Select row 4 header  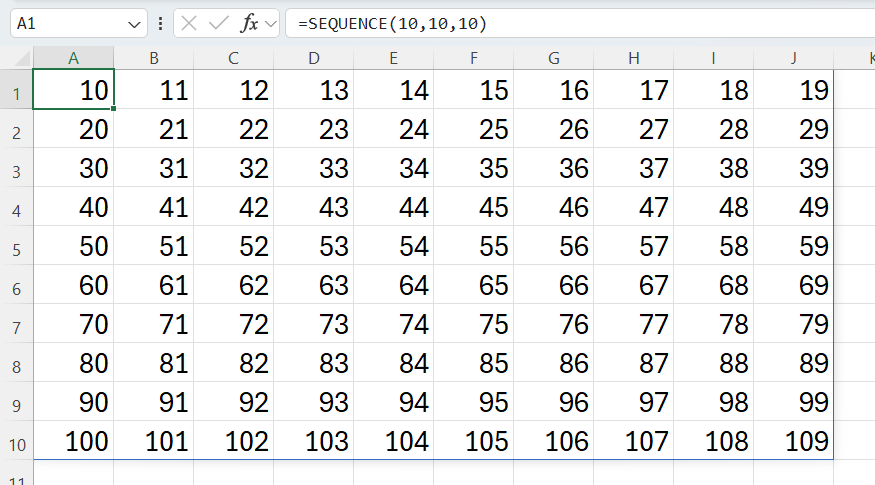coord(17,207)
